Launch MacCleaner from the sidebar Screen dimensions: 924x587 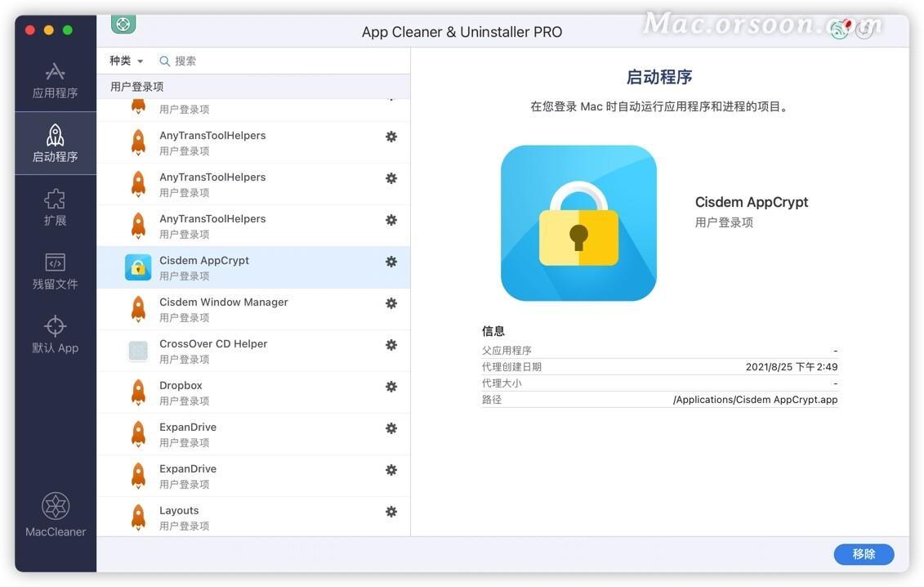coord(55,513)
